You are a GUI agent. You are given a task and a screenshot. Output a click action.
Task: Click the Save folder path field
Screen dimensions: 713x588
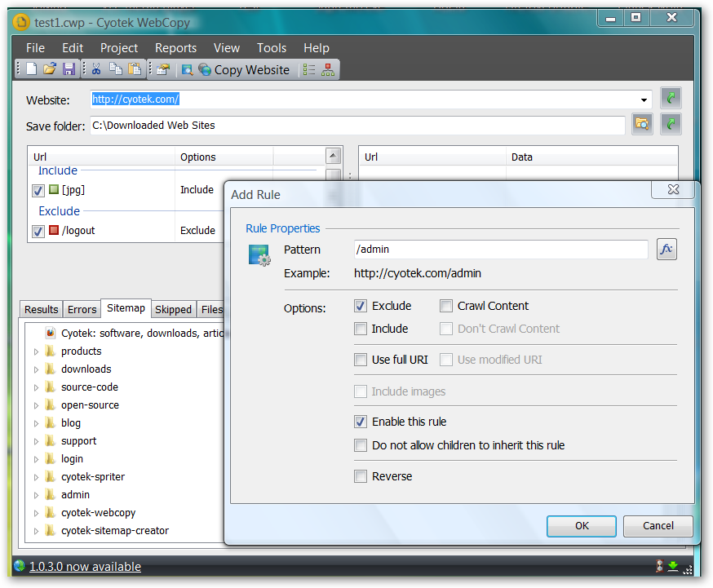point(358,126)
